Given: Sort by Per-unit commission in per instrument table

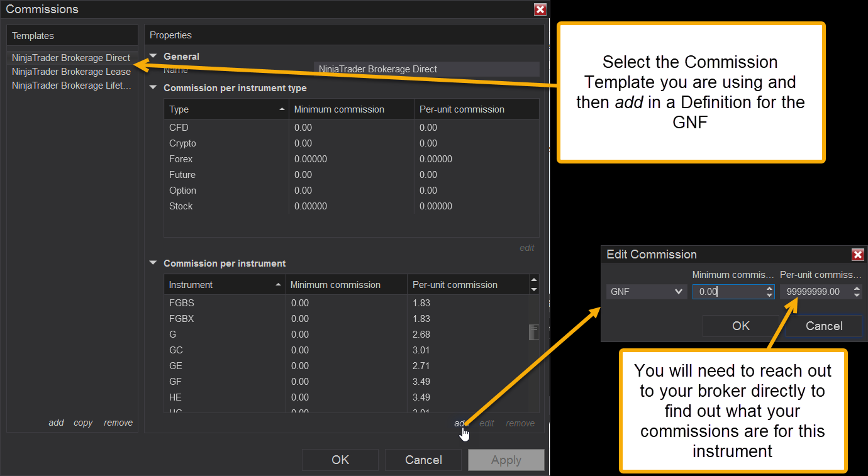Looking at the screenshot, I should (x=468, y=285).
